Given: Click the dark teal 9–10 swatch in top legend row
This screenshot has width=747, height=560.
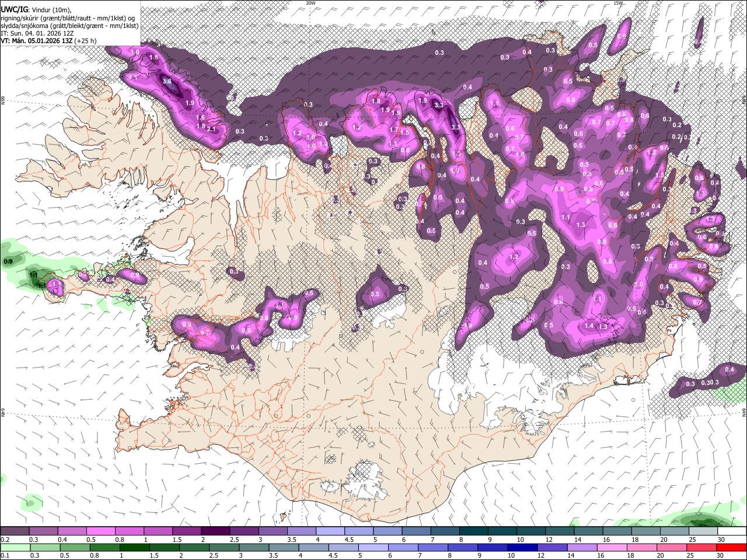Looking at the screenshot, I should coord(502,531).
